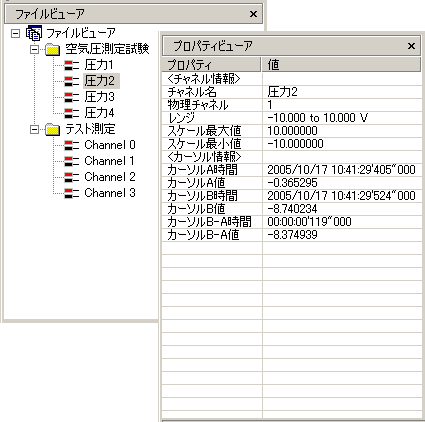Click the channel icon beside 圧力4
Screen dimensions: 425x422
71,113
